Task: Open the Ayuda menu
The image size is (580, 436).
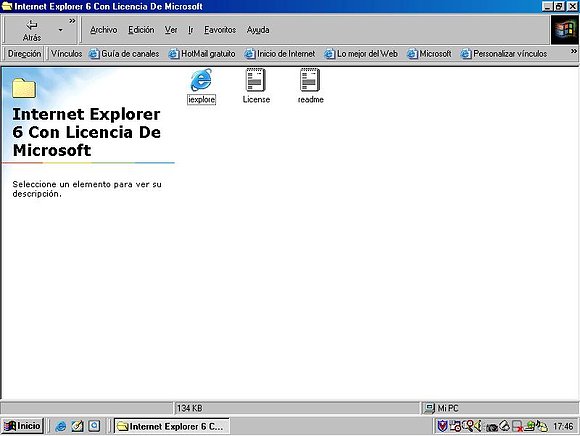Action: pyautogui.click(x=258, y=30)
